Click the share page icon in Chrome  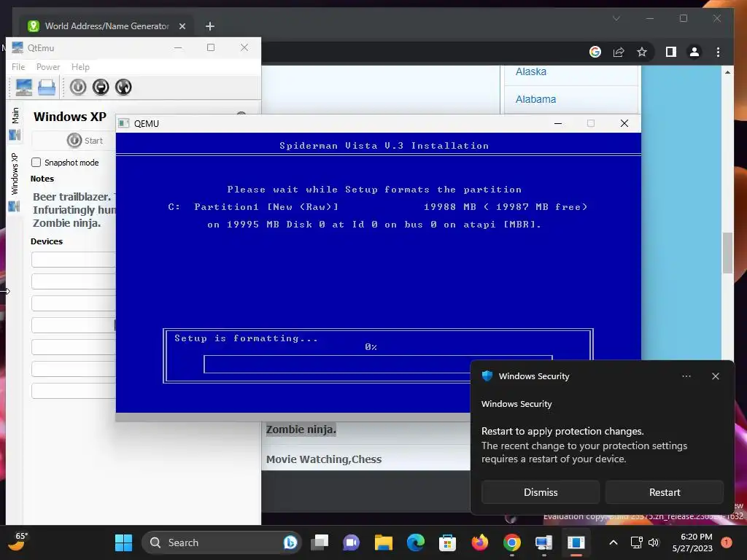(x=619, y=52)
